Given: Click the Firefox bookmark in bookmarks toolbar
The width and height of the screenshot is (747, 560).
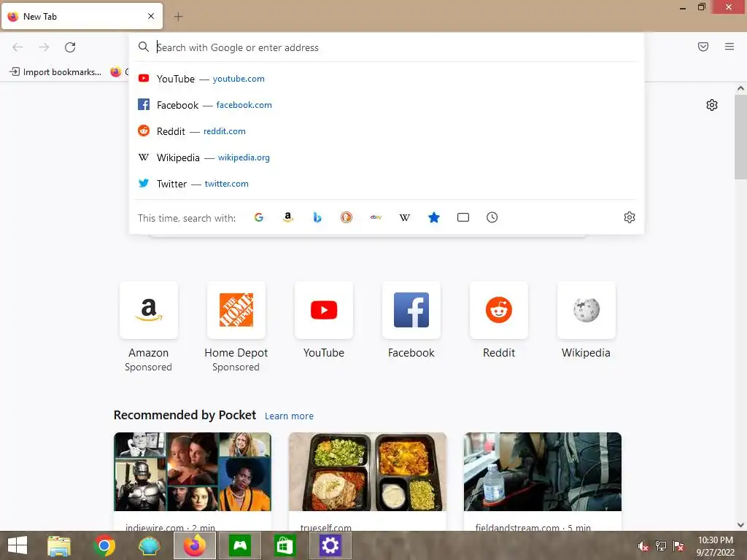Looking at the screenshot, I should click(119, 72).
